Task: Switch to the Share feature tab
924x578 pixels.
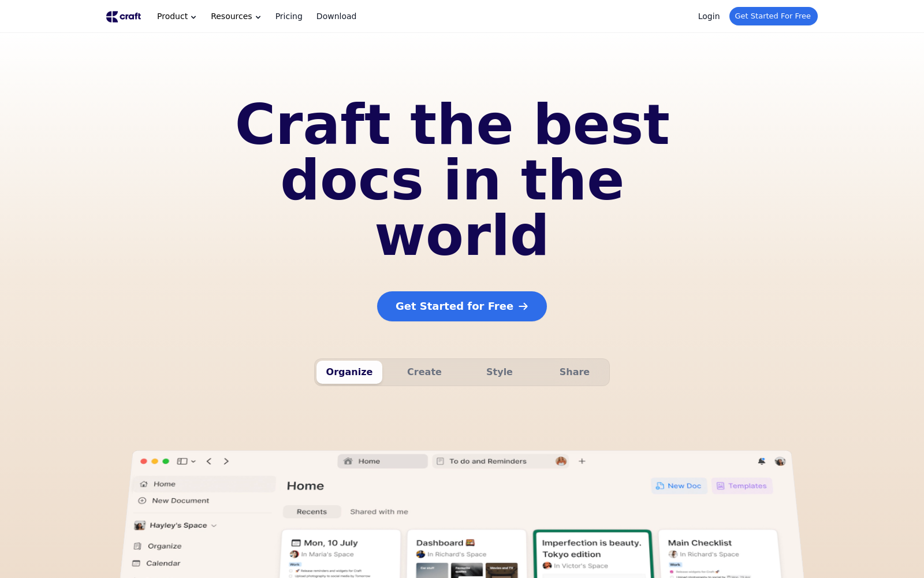Action: [x=575, y=372]
